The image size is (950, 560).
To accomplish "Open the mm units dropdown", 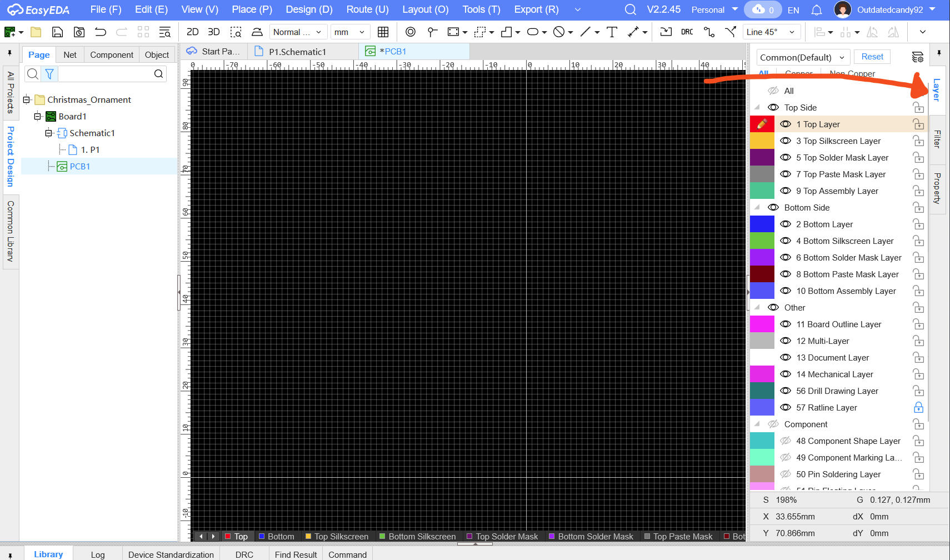I will pos(349,32).
